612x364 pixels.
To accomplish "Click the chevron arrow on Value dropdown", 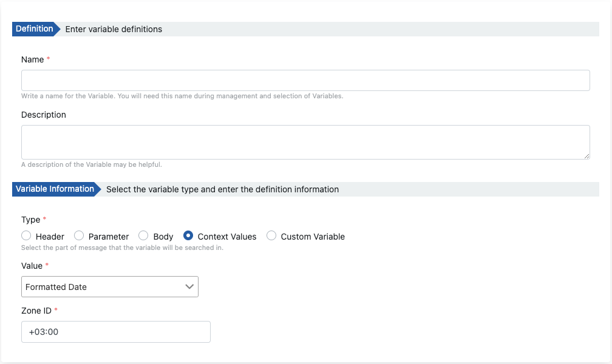I will tap(189, 287).
